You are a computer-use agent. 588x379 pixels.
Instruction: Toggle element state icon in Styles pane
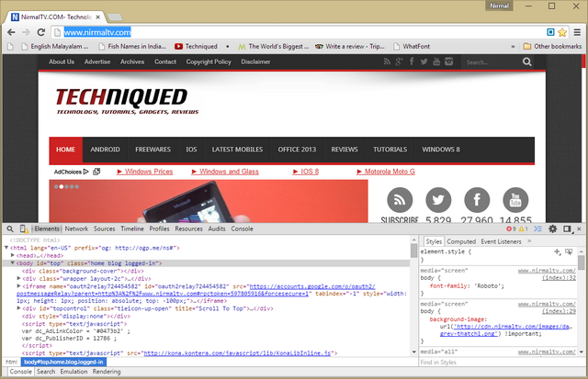(569, 252)
